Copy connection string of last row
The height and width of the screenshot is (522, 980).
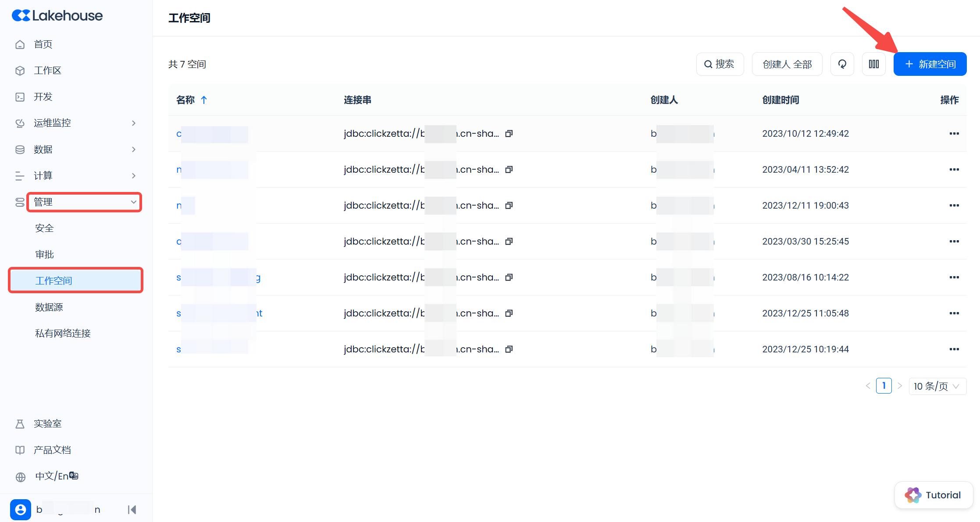[509, 349]
